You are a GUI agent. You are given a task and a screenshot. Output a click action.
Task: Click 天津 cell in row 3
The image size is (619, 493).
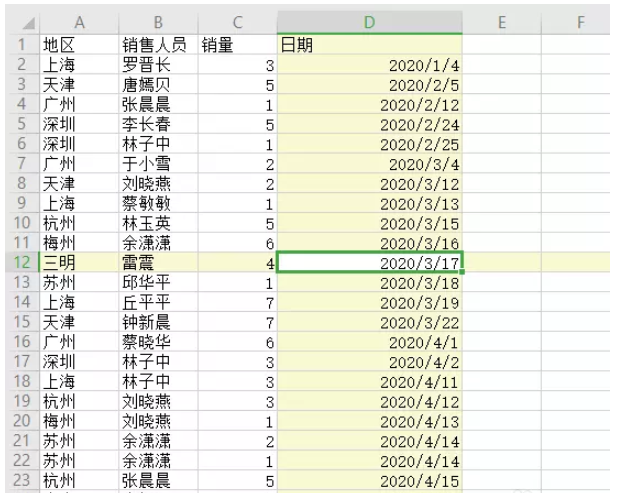pos(79,84)
